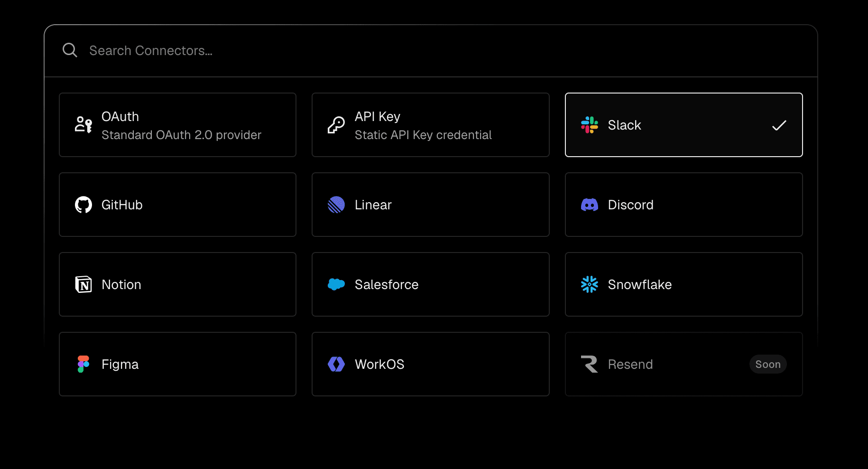868x469 pixels.
Task: Select the Discord connector card
Action: (x=684, y=205)
